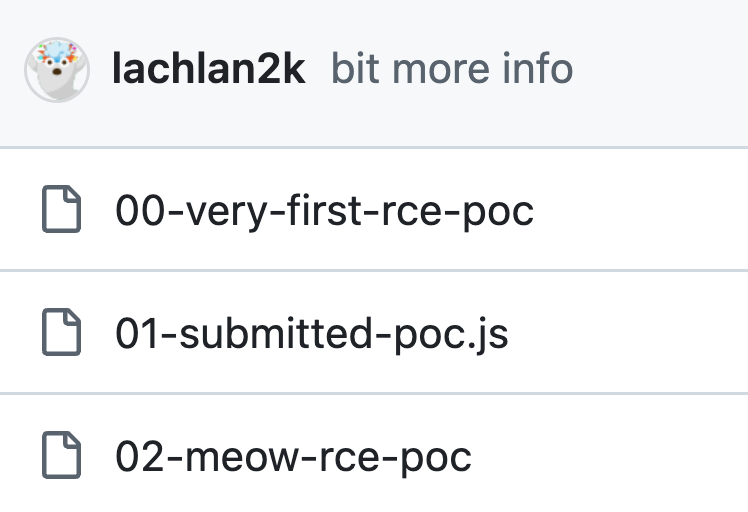The height and width of the screenshot is (512, 748).
Task: Click the lachlan2k avatar image
Action: pyautogui.click(x=58, y=70)
